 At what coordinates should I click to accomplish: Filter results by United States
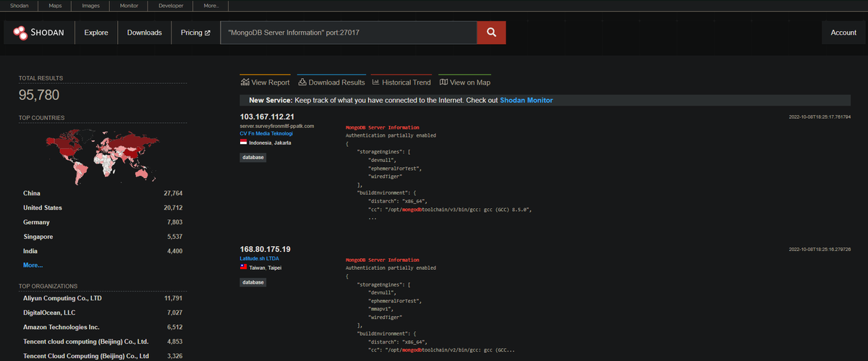[43, 208]
